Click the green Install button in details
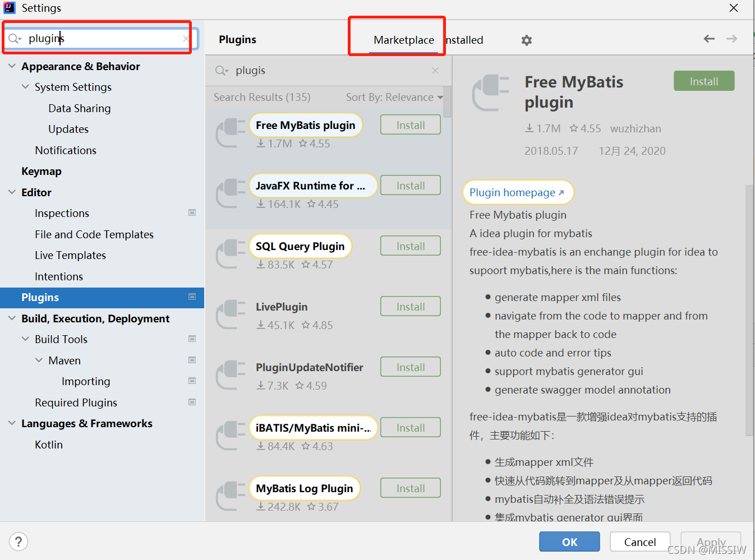The image size is (755, 560). coord(704,81)
